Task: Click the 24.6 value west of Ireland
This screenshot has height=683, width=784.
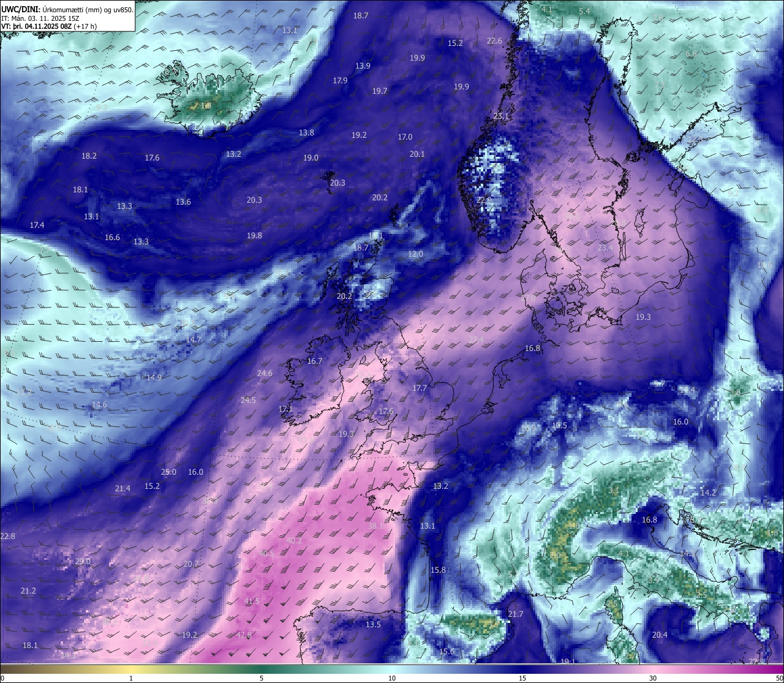Action: (x=265, y=374)
